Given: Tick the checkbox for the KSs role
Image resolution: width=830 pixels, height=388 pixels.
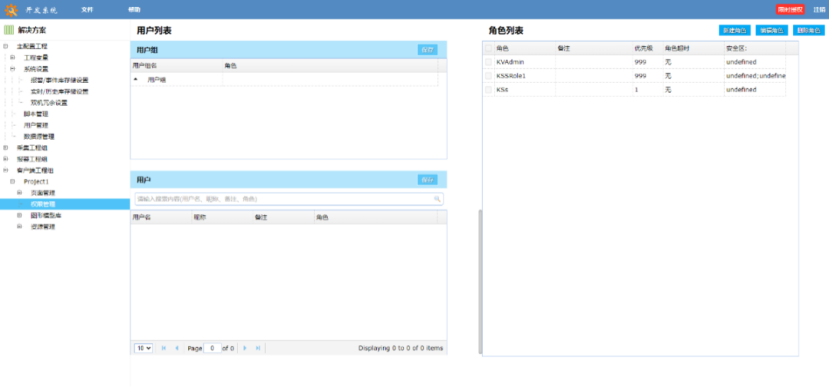Looking at the screenshot, I should [x=488, y=89].
